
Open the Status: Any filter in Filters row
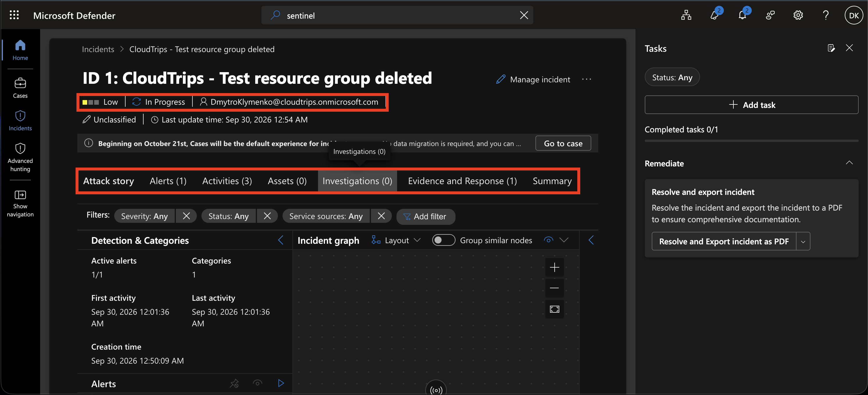pyautogui.click(x=228, y=216)
